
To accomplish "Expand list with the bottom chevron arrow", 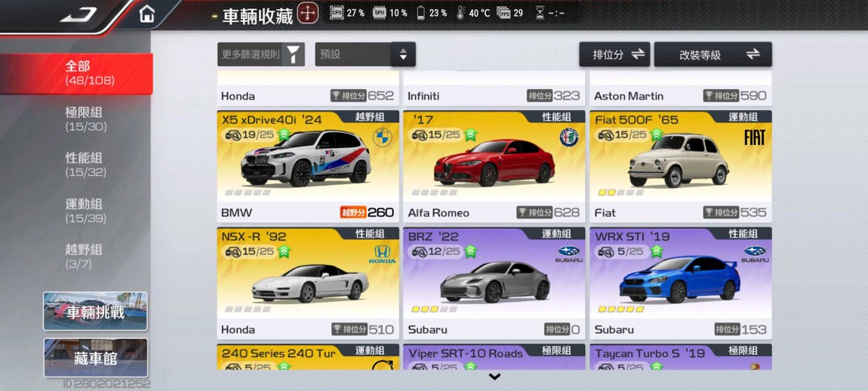I will [495, 377].
